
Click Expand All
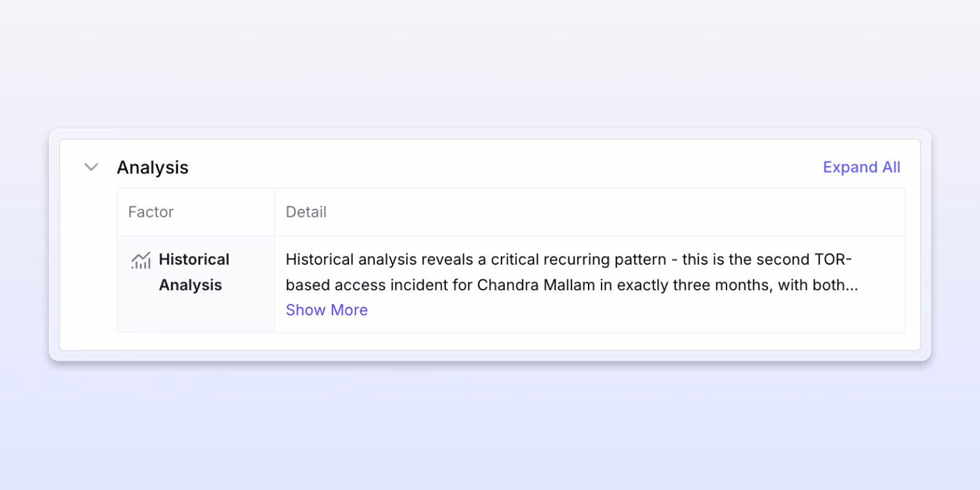861,167
